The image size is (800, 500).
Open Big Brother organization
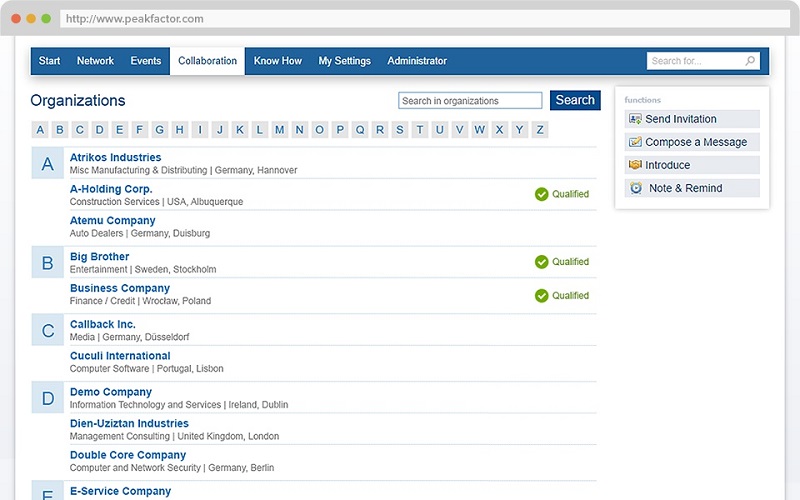(99, 257)
